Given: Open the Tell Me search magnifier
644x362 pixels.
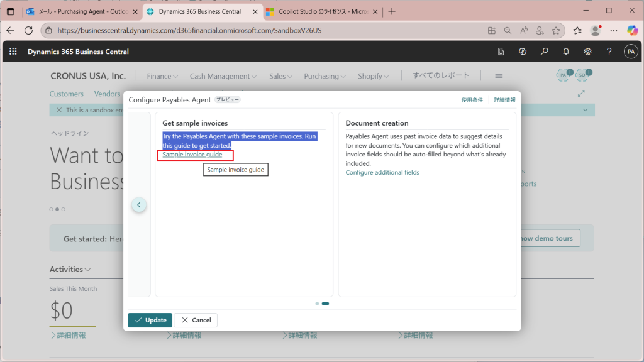Looking at the screenshot, I should pyautogui.click(x=544, y=52).
